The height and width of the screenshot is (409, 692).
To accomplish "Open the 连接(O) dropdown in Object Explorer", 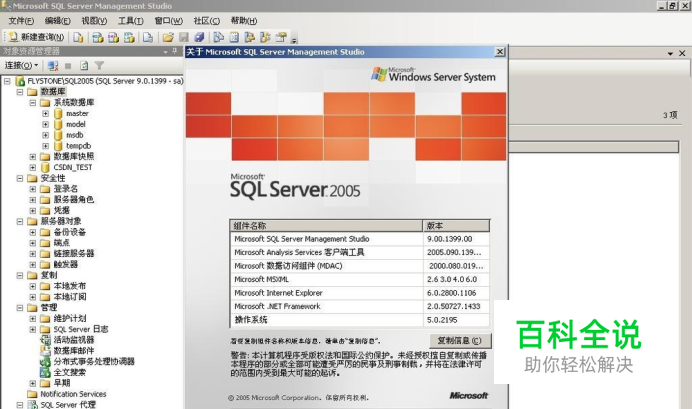I will point(21,66).
